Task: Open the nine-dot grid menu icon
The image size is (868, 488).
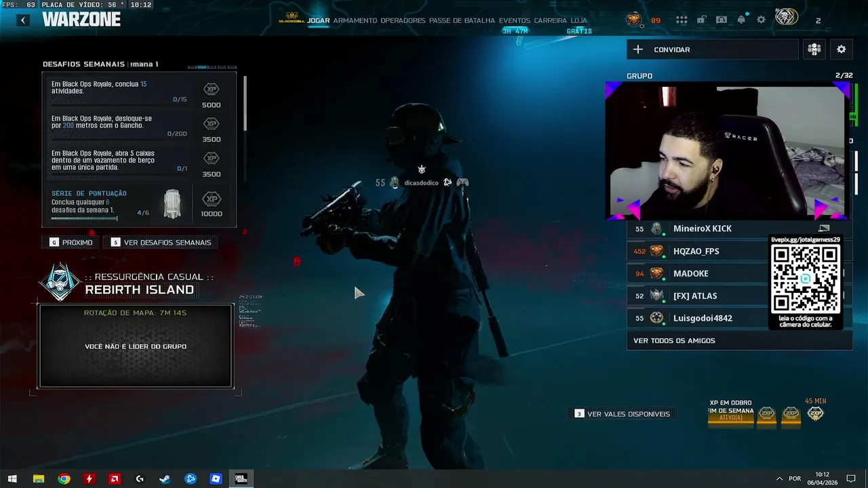Action: (x=682, y=20)
